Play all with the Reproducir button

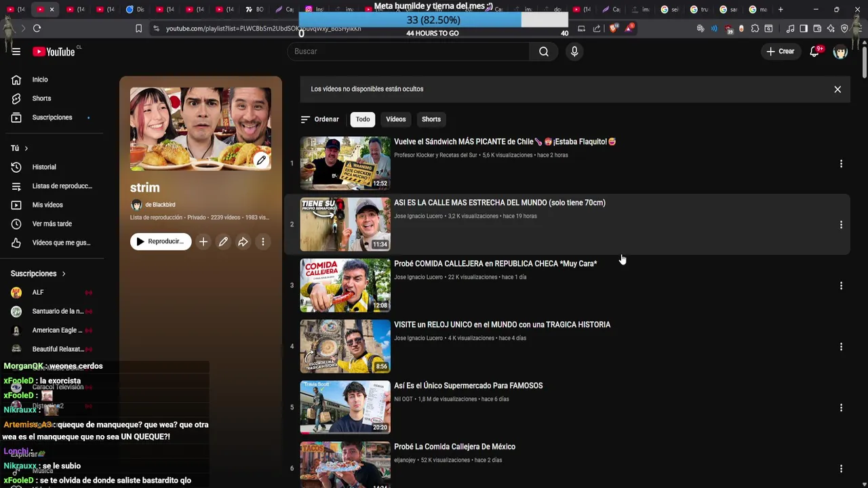161,241
